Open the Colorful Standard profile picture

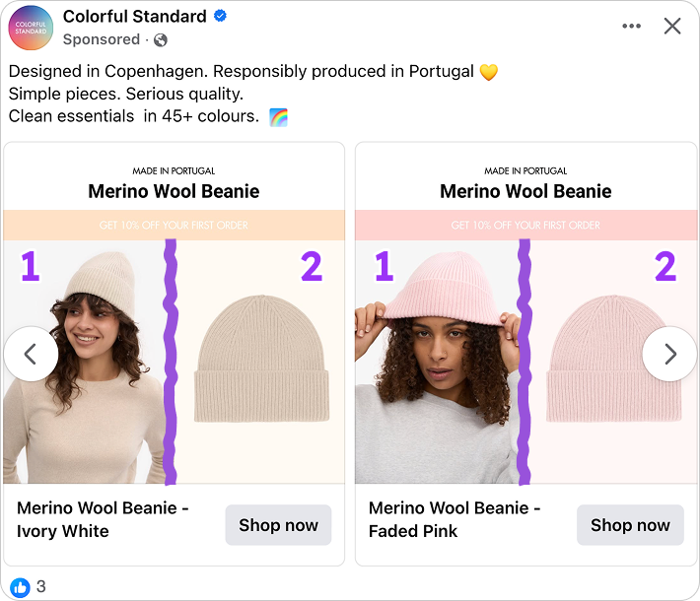tap(32, 28)
